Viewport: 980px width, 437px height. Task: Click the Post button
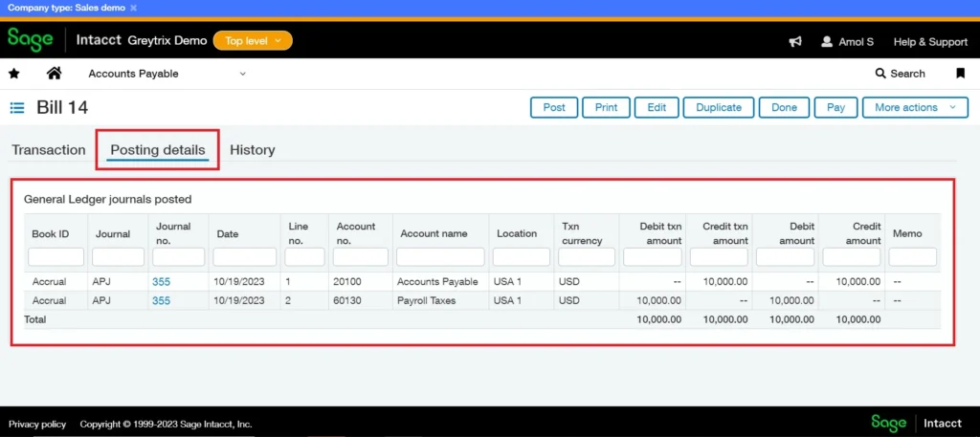pos(554,108)
